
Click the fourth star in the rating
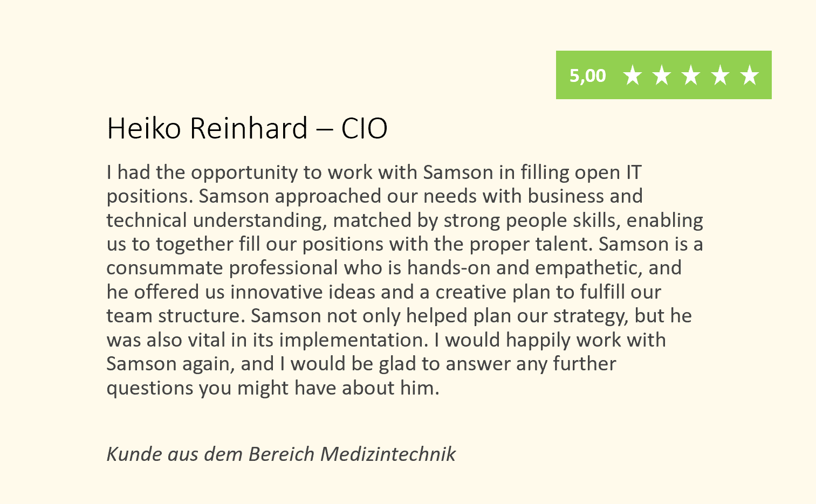point(720,75)
